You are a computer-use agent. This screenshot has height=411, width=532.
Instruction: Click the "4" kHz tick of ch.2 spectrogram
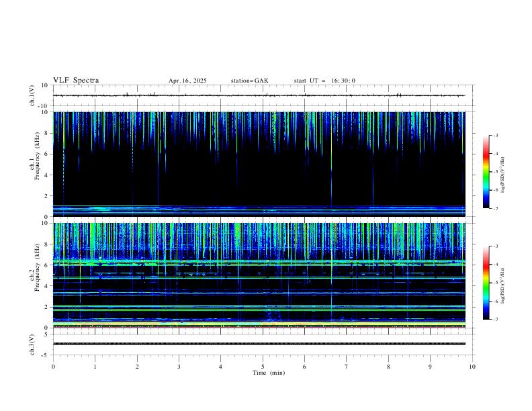coord(47,286)
